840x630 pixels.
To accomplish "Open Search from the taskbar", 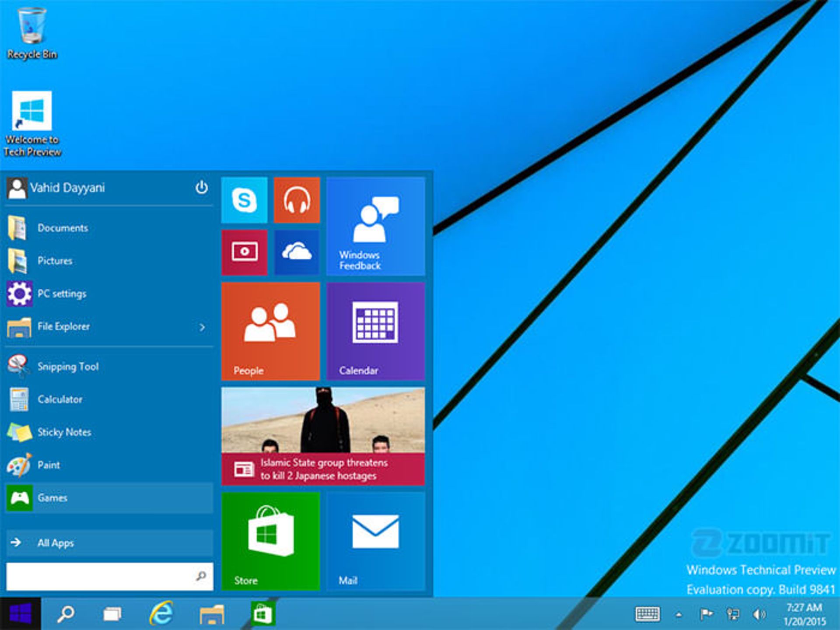I will [66, 614].
